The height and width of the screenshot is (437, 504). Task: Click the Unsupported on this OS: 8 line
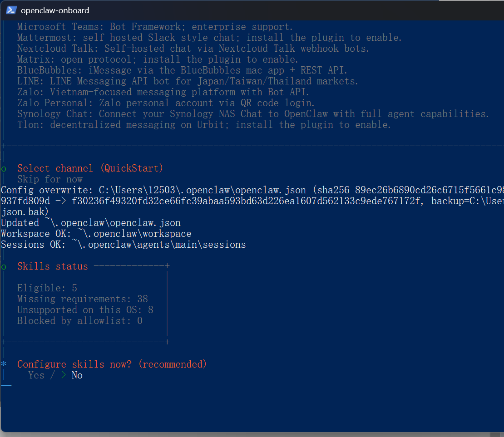coord(85,310)
